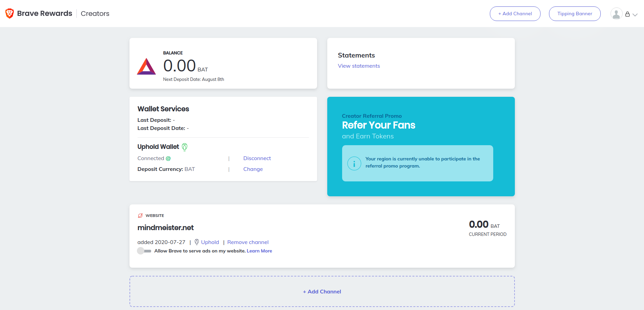Click the Brave Rewards title text
The width and height of the screenshot is (644, 310).
click(x=45, y=14)
